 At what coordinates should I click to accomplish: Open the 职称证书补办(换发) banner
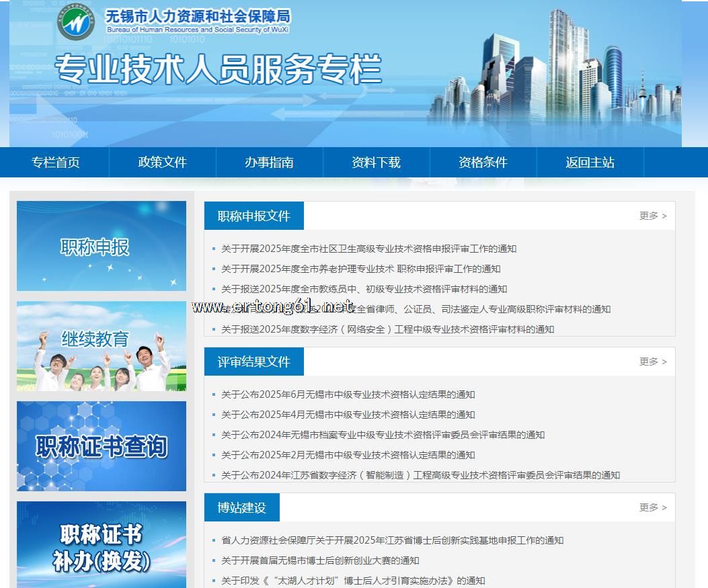pos(102,544)
